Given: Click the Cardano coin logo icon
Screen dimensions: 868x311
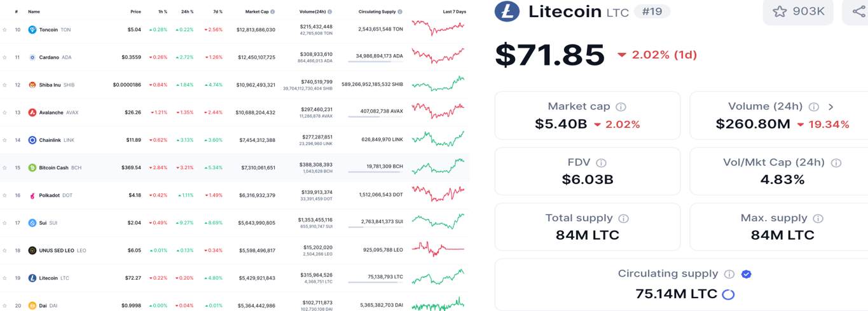Looking at the screenshot, I should coord(32,57).
